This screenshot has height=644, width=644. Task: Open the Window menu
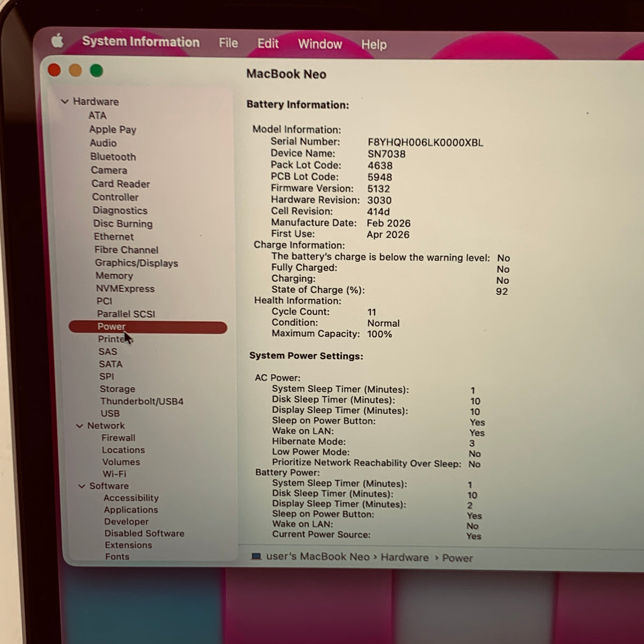pyautogui.click(x=320, y=44)
